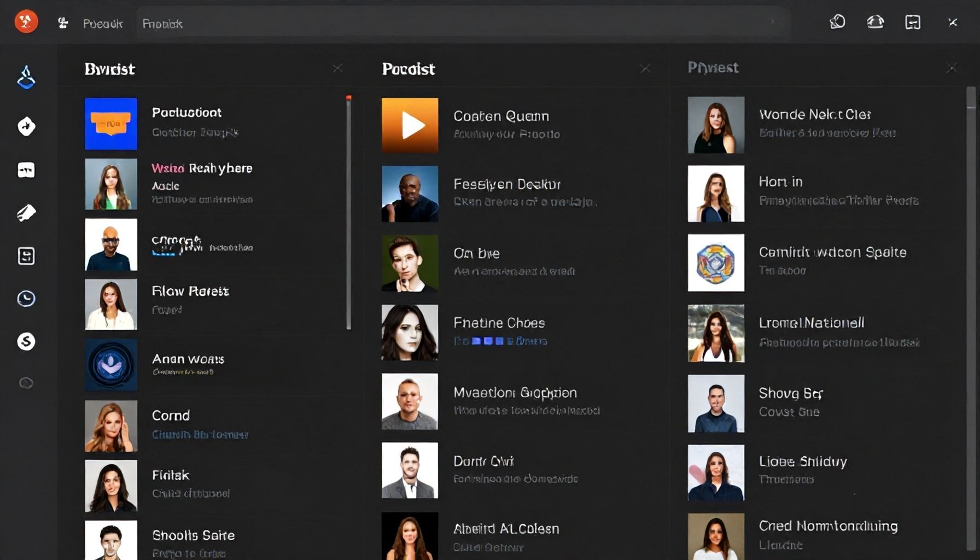
Task: Click the flame icon in left sidebar
Action: [x=26, y=77]
